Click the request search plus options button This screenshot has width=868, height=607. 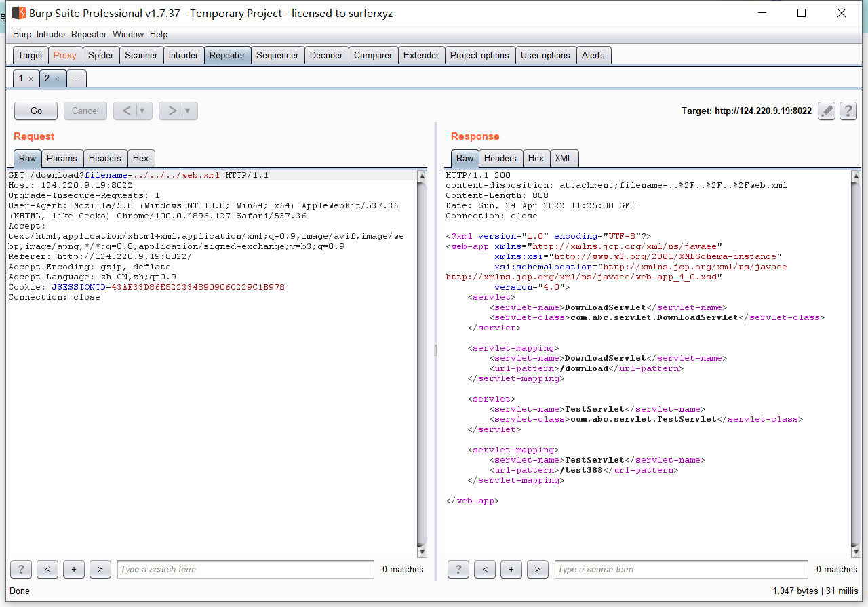pos(74,570)
